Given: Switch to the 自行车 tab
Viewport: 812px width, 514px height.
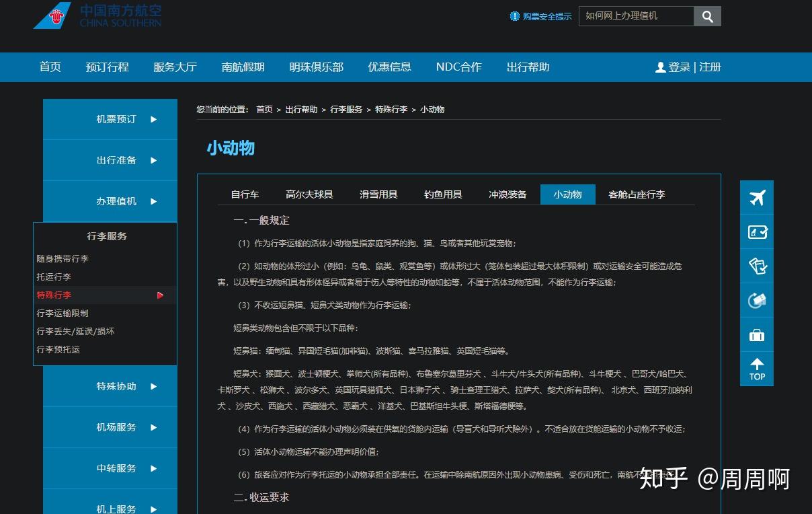Looking at the screenshot, I should coord(245,194).
